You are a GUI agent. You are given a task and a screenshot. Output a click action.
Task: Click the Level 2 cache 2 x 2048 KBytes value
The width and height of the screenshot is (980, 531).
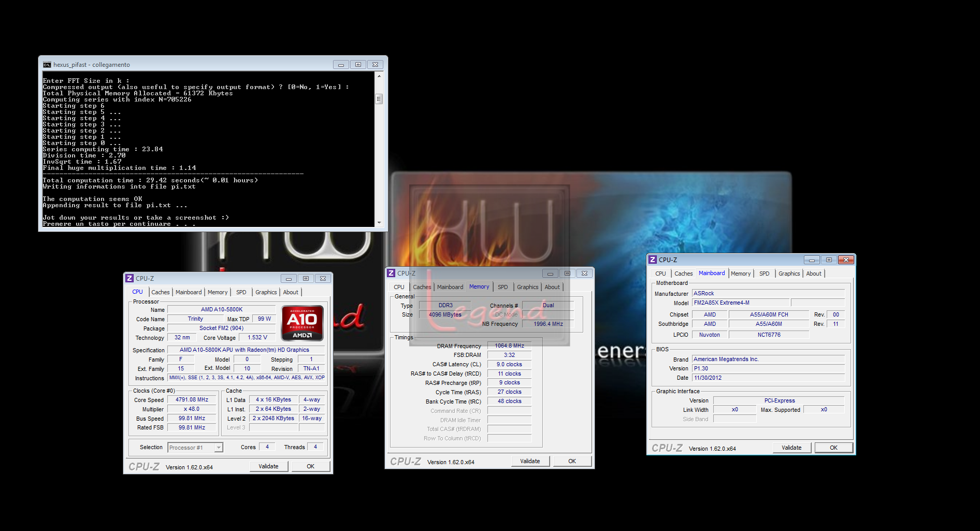273,418
